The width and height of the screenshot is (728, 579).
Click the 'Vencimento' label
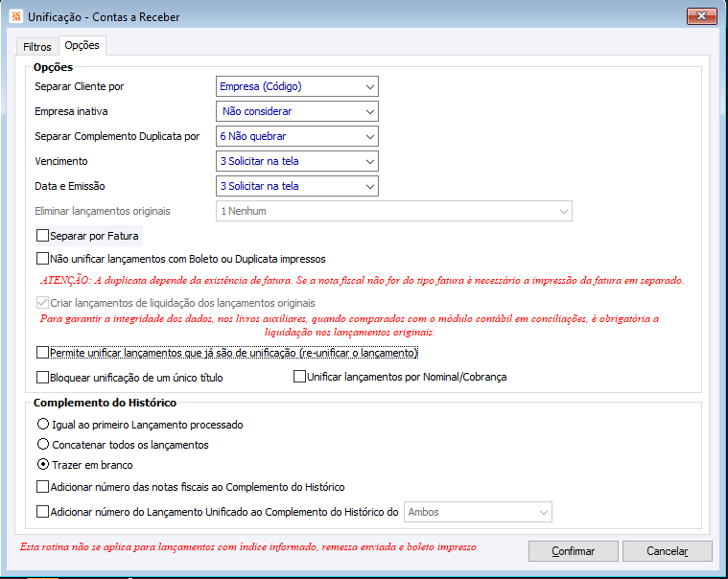click(61, 161)
